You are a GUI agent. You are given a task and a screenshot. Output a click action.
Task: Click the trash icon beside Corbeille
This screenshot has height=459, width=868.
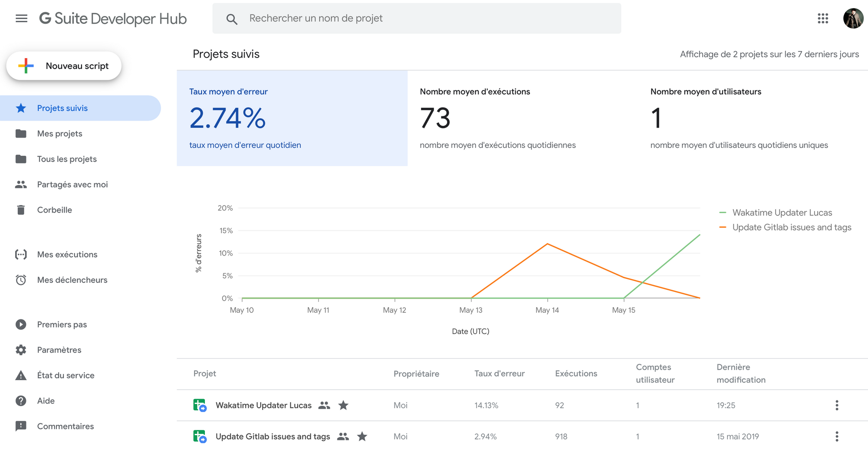[x=21, y=210]
